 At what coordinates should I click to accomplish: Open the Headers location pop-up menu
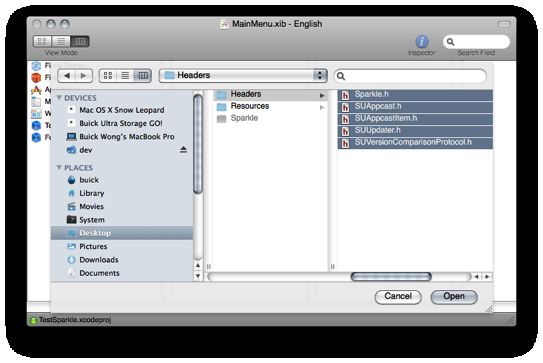pyautogui.click(x=243, y=75)
